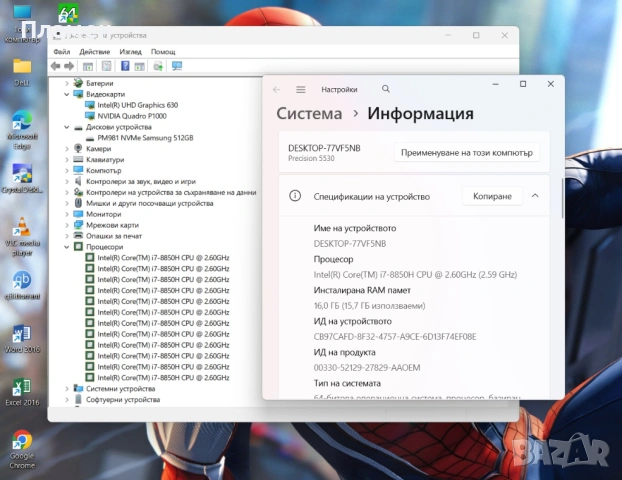Viewport: 622px width, 480px height.
Task: Click the Монитори display icon
Action: point(79,214)
